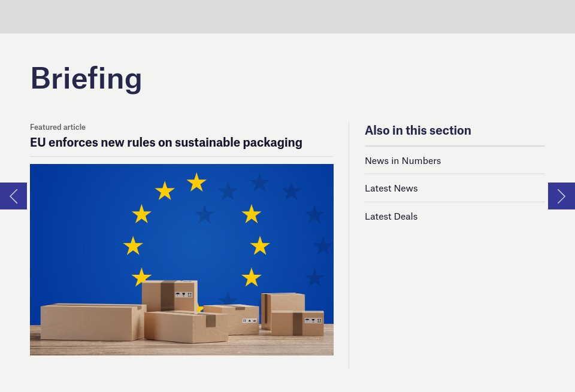The width and height of the screenshot is (575, 392).
Task: Click the EU flag packaging image
Action: coord(181,259)
